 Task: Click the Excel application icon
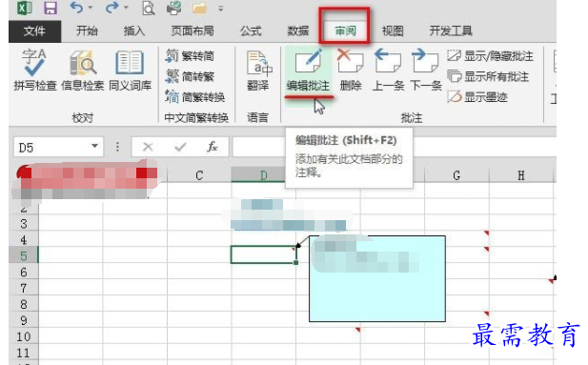tap(25, 8)
